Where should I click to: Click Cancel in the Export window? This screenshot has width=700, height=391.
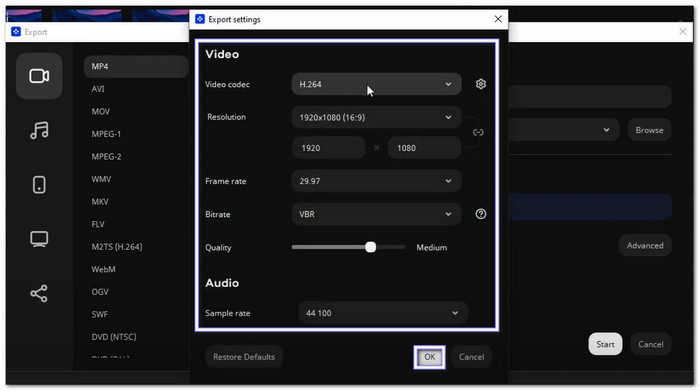[650, 344]
